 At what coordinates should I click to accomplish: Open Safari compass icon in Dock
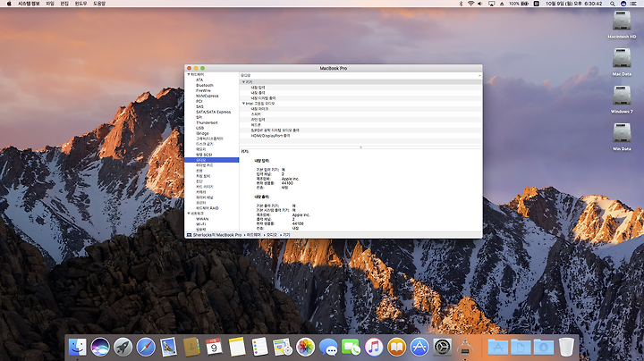146,347
